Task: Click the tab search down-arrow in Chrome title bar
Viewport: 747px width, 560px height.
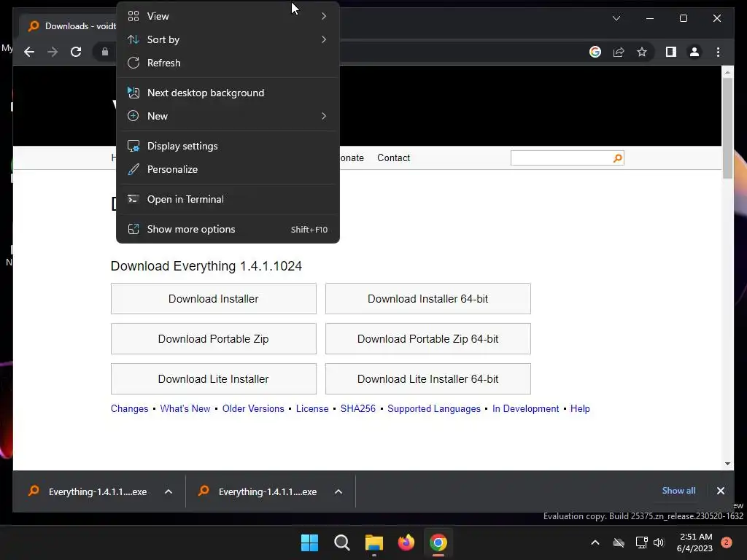Action: [616, 18]
